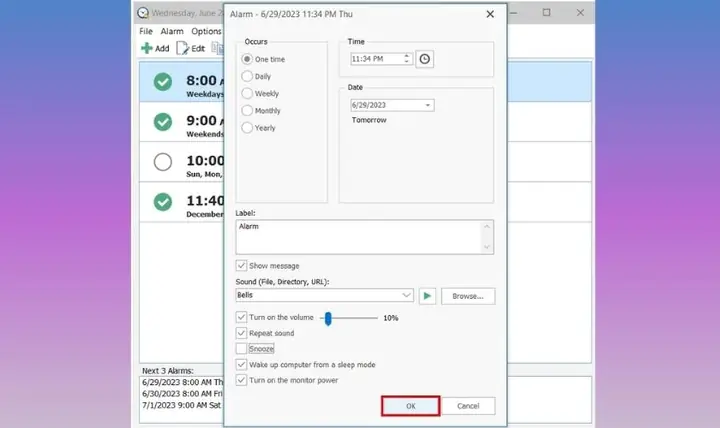The height and width of the screenshot is (428, 720).
Task: Toggle Wake up computer from a sleep mode
Action: point(241,365)
